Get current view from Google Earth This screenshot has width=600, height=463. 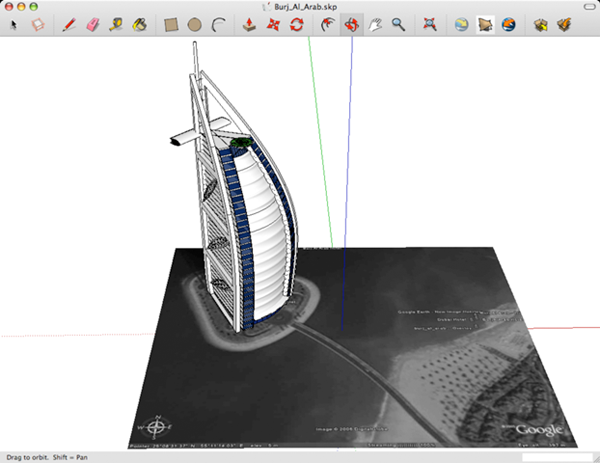tap(463, 24)
